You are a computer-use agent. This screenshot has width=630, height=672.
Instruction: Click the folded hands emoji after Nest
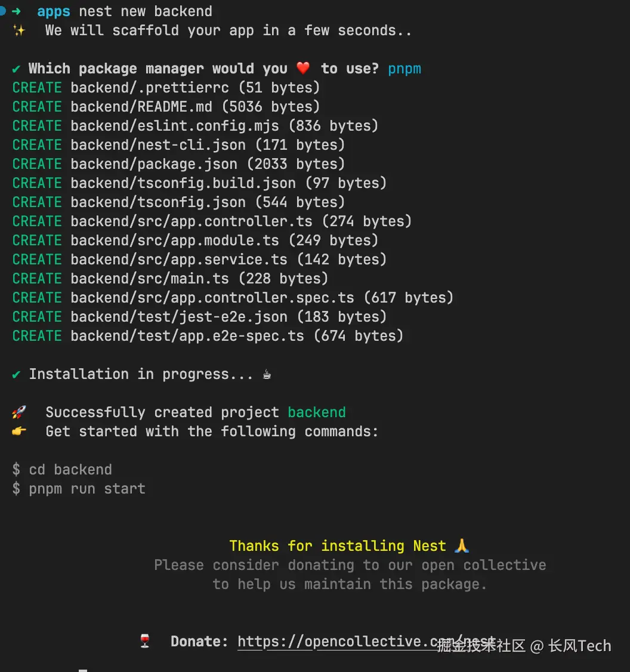pos(462,546)
